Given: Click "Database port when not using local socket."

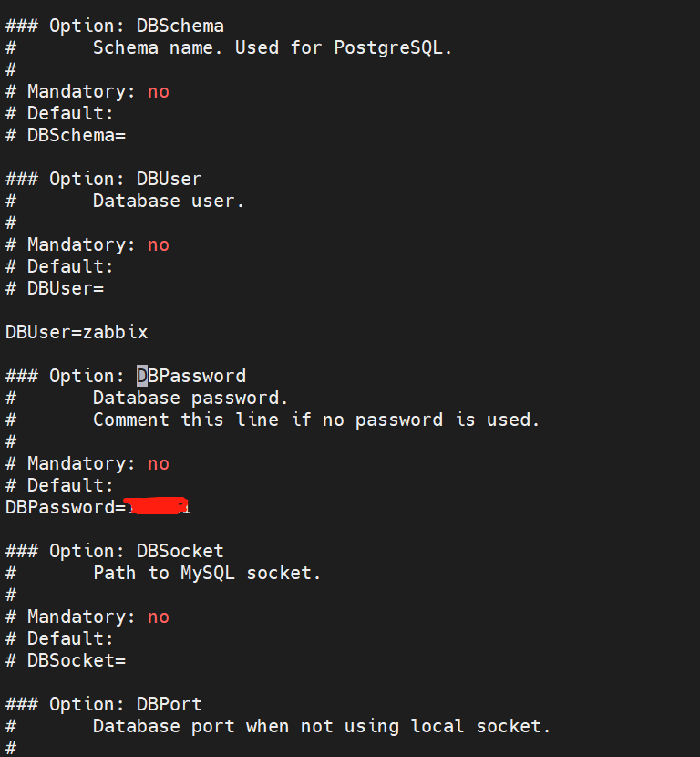Looking at the screenshot, I should 322,726.
